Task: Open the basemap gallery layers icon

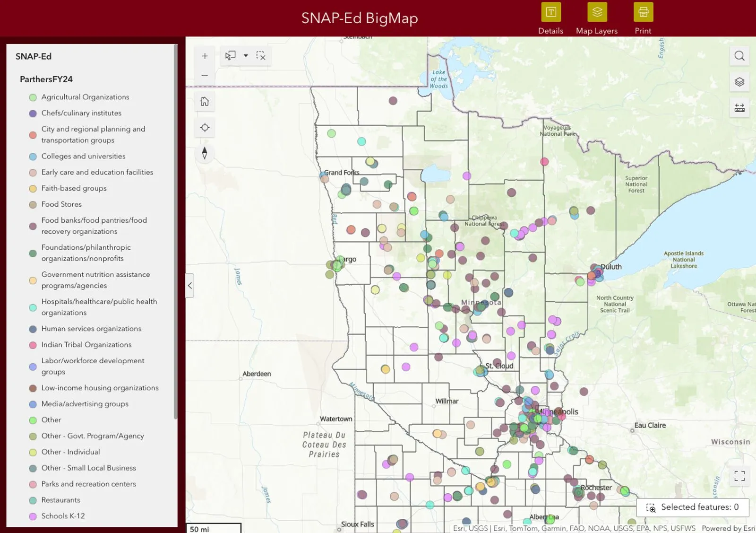Action: [739, 81]
